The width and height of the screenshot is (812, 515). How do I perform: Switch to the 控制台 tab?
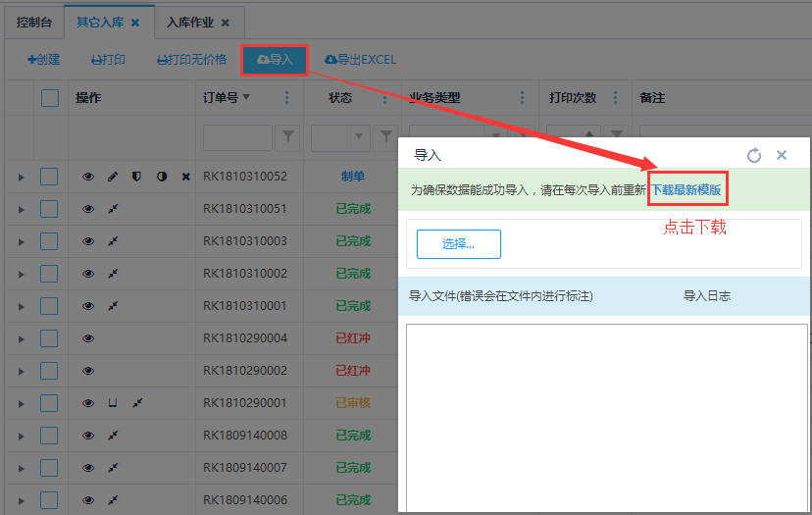pos(32,22)
